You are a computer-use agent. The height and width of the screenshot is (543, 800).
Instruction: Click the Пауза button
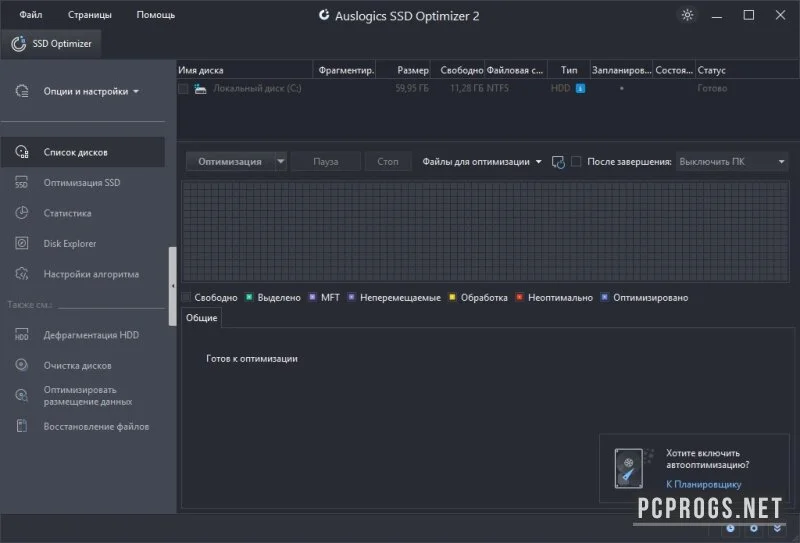(x=326, y=162)
